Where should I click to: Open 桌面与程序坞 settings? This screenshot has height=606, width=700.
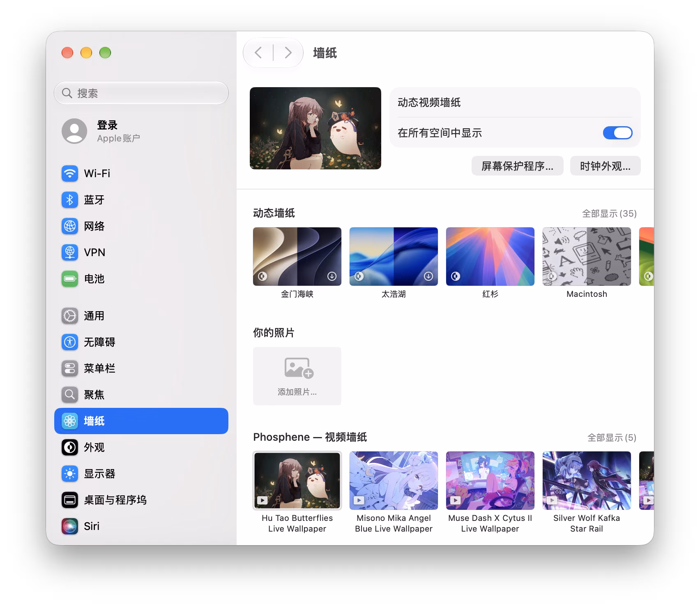point(141,500)
